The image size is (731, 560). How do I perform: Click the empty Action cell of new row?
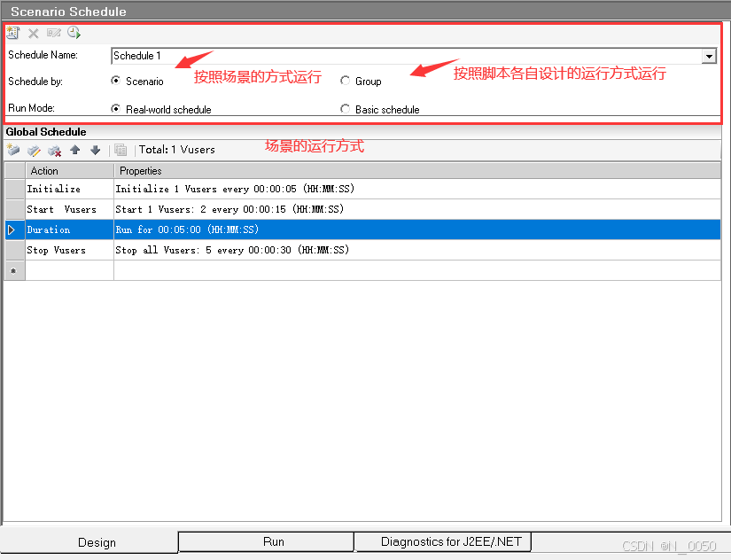click(x=69, y=270)
